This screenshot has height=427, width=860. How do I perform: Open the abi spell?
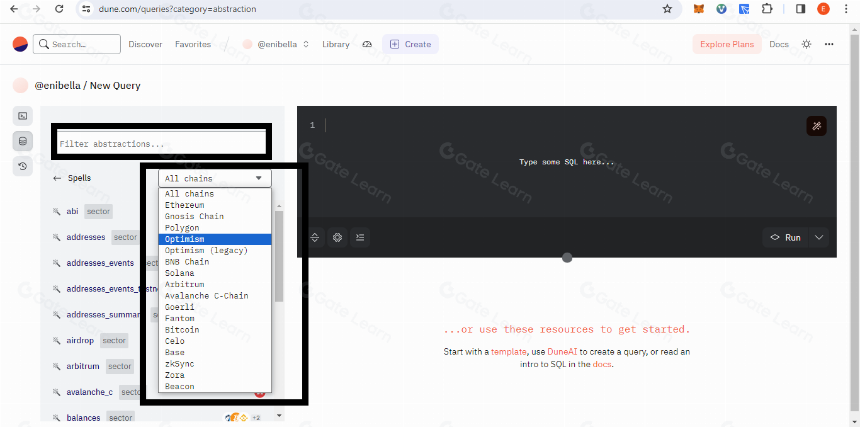[72, 212]
